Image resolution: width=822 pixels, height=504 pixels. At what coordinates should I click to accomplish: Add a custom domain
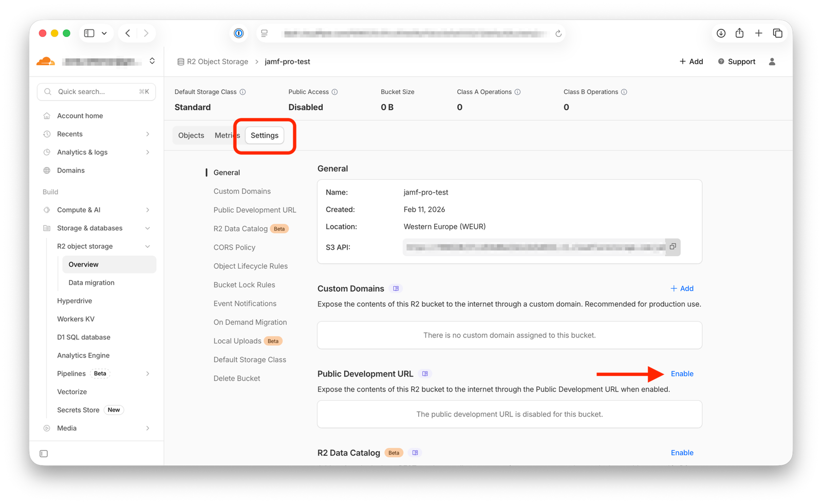coord(682,289)
